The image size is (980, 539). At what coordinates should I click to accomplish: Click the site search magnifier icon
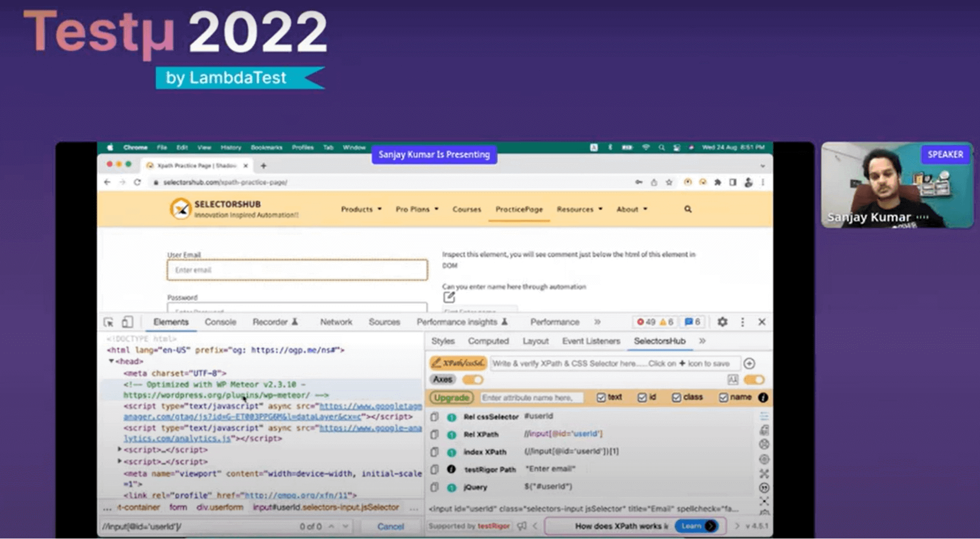tap(688, 209)
